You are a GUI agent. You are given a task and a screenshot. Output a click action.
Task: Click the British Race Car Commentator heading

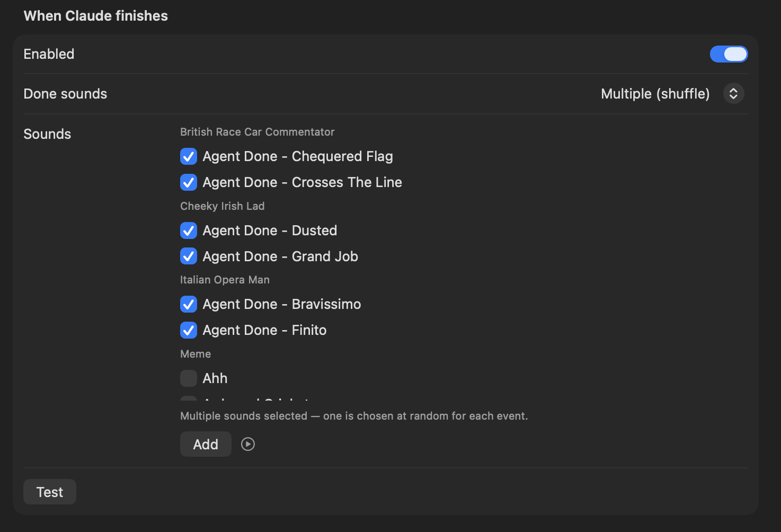coord(258,132)
